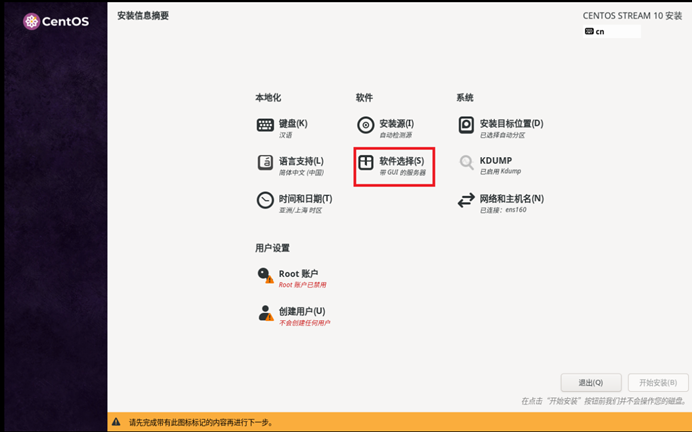Click the keyboard layout icon next to cn
The image size is (692, 432).
589,31
